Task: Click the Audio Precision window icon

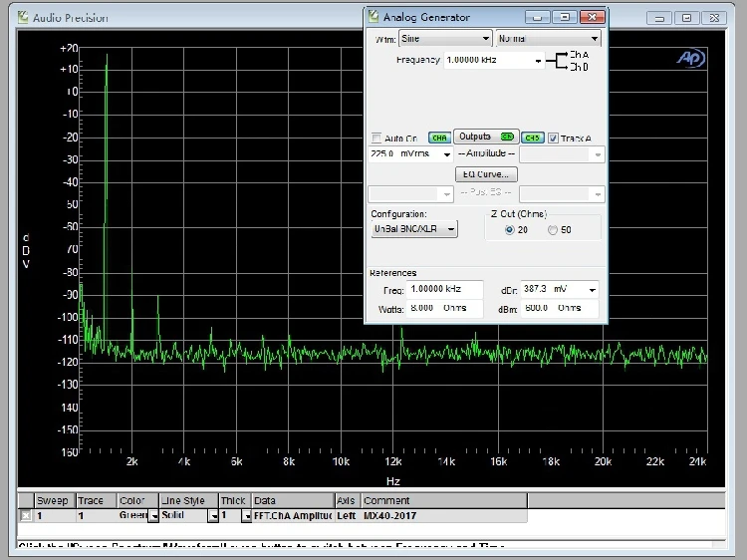Action: pyautogui.click(x=23, y=18)
